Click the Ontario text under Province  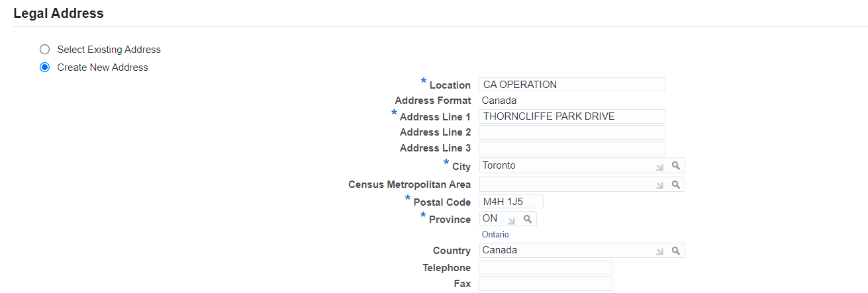(x=495, y=235)
